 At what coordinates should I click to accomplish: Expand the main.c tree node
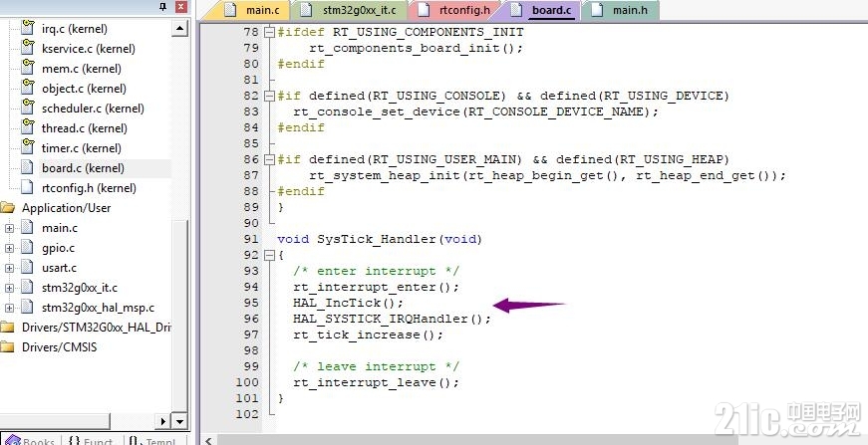9,228
